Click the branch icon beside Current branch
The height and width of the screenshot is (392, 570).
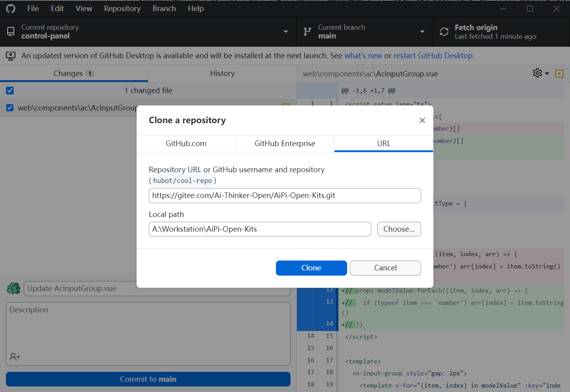coord(307,32)
